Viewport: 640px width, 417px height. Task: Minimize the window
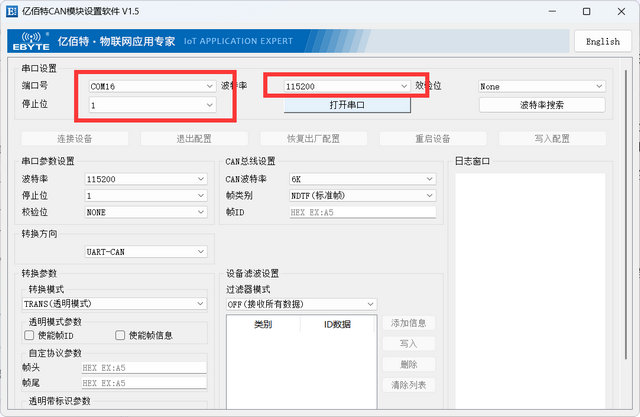tap(552, 11)
